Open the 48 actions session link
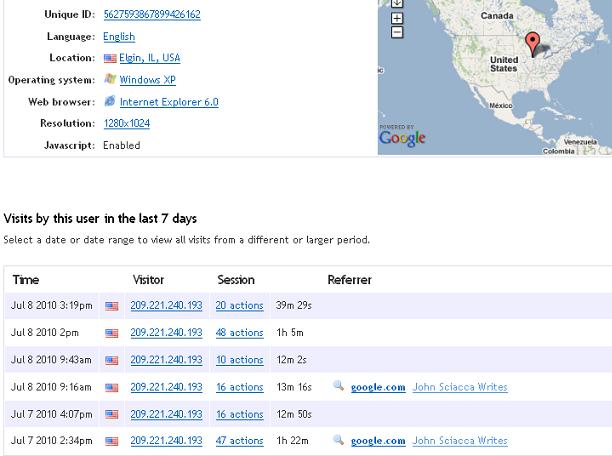This screenshot has width=612, height=456. [240, 333]
